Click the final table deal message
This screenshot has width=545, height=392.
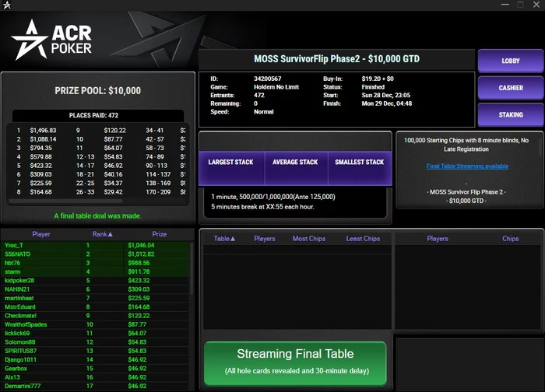point(97,215)
